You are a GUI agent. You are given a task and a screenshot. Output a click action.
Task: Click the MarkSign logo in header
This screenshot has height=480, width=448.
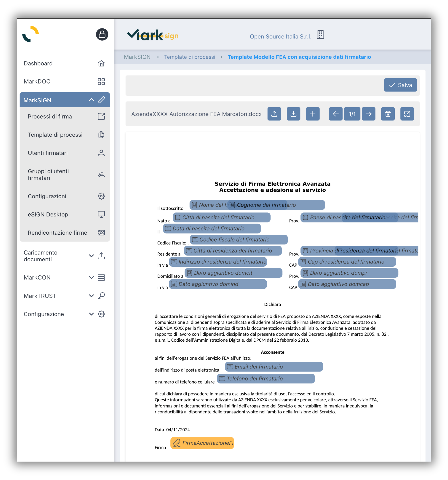(153, 35)
